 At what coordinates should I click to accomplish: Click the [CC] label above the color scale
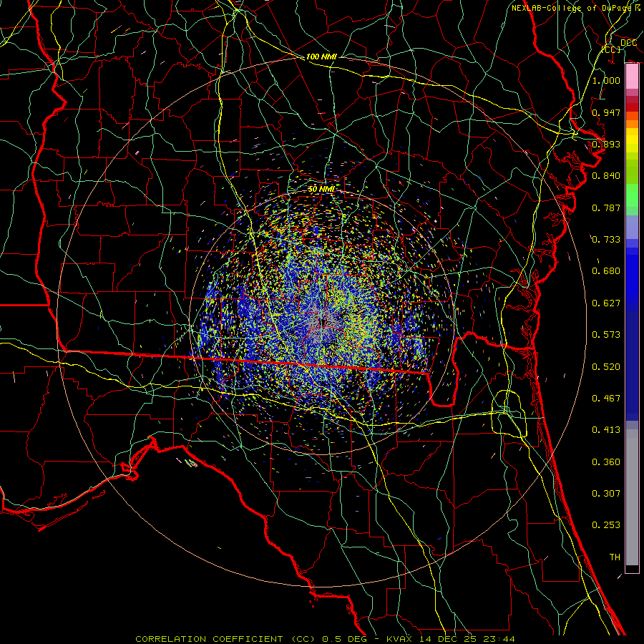click(x=611, y=49)
